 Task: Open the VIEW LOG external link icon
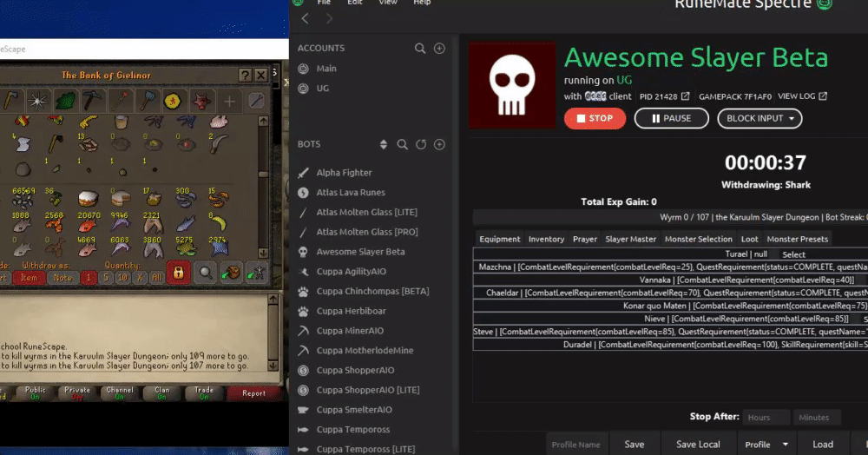pyautogui.click(x=823, y=96)
